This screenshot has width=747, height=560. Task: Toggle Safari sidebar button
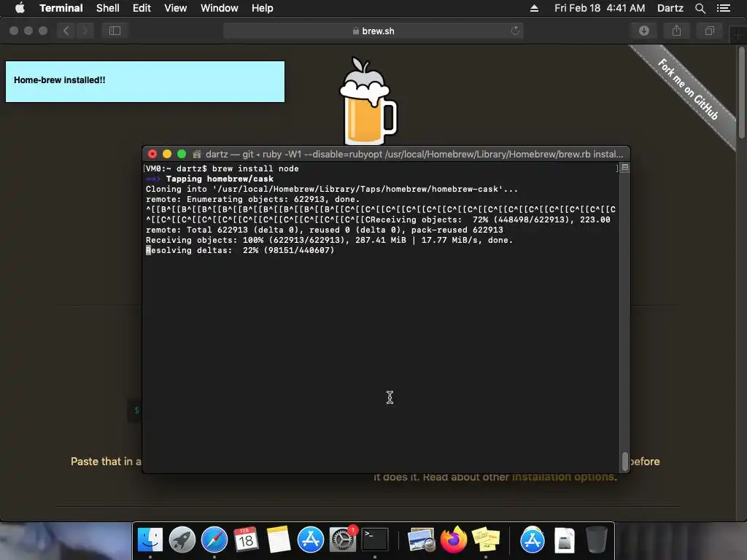click(115, 31)
